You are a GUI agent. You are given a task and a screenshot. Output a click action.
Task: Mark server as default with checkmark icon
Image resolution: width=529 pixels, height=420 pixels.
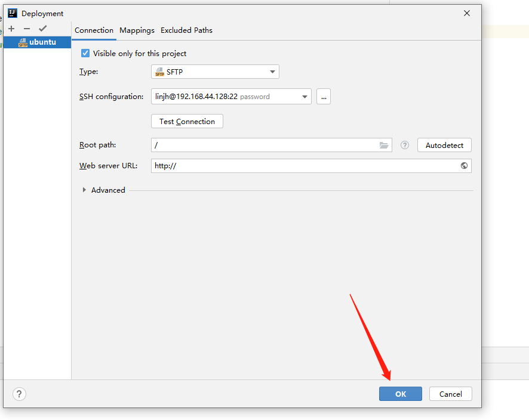tap(43, 29)
